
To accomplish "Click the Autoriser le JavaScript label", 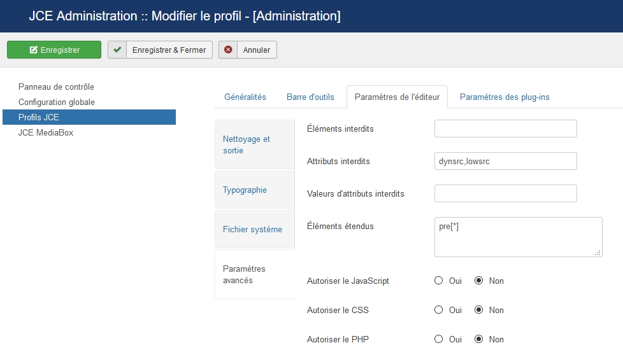I will tap(348, 281).
